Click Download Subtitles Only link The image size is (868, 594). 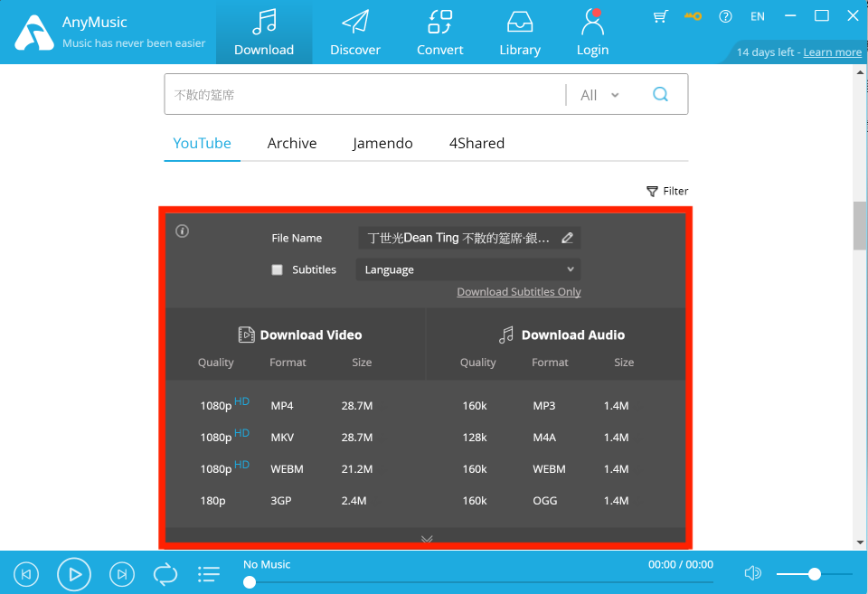pos(519,292)
